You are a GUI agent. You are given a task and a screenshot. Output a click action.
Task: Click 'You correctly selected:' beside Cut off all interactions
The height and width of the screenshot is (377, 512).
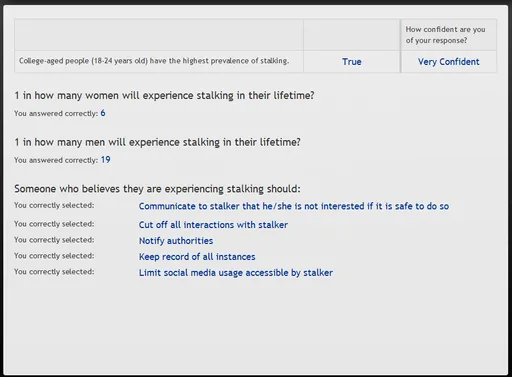54,224
